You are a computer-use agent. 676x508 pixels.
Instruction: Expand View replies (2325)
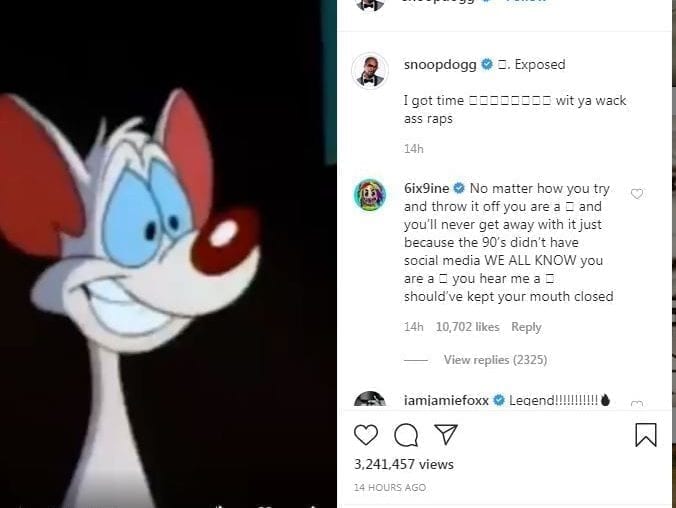click(x=495, y=360)
